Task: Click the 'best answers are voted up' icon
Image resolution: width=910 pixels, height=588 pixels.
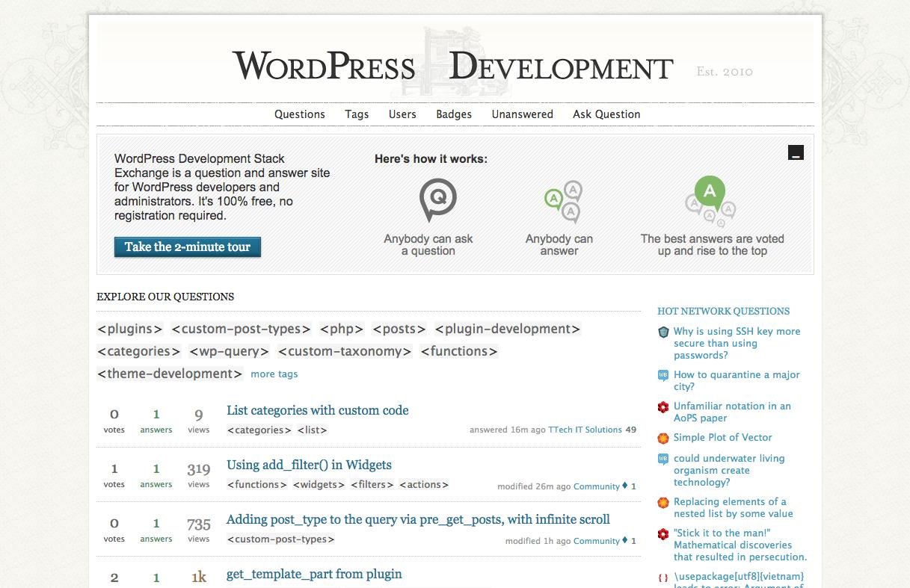Action: click(x=711, y=201)
